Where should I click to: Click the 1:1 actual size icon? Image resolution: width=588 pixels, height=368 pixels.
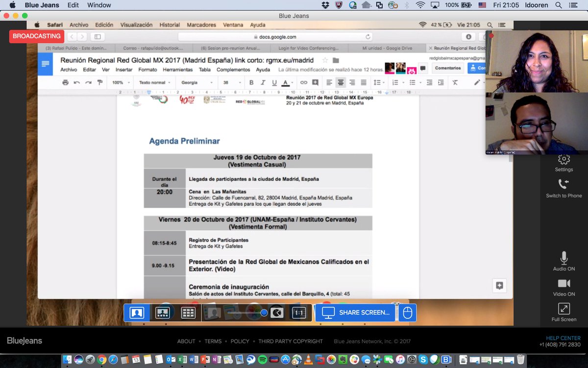[x=299, y=313]
